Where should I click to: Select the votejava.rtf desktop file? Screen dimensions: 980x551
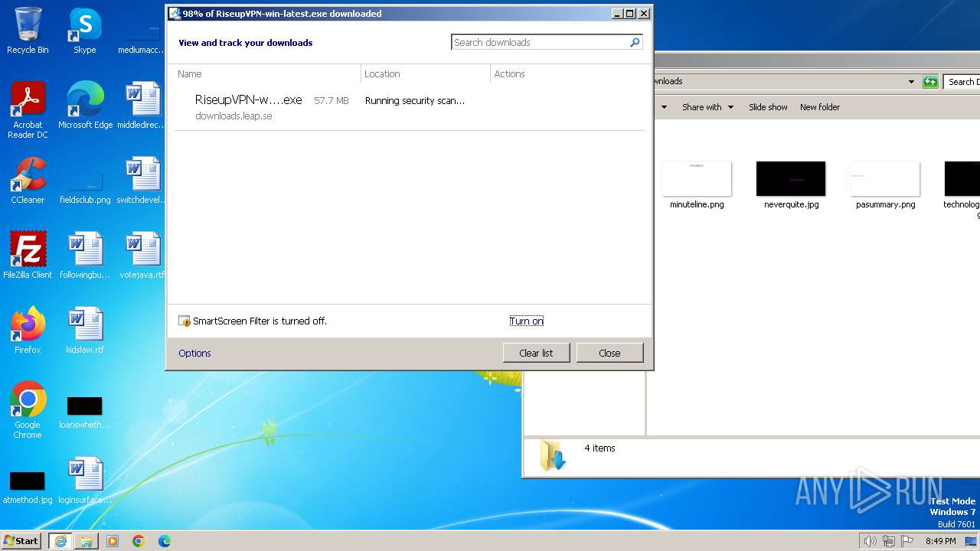pyautogui.click(x=142, y=256)
